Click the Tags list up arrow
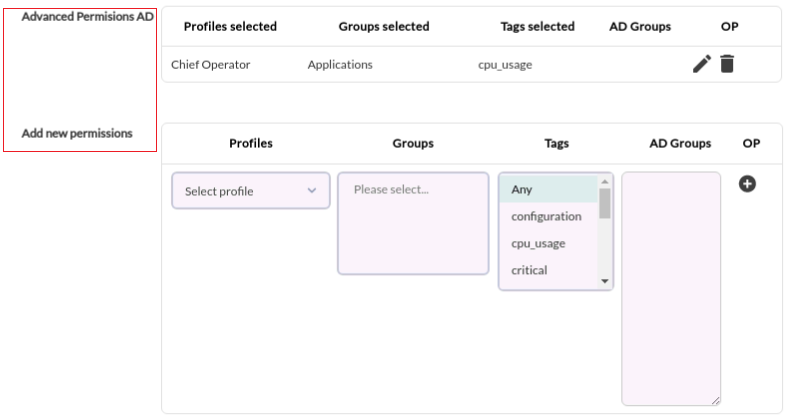Viewport: 800px width, 420px height. pos(605,181)
